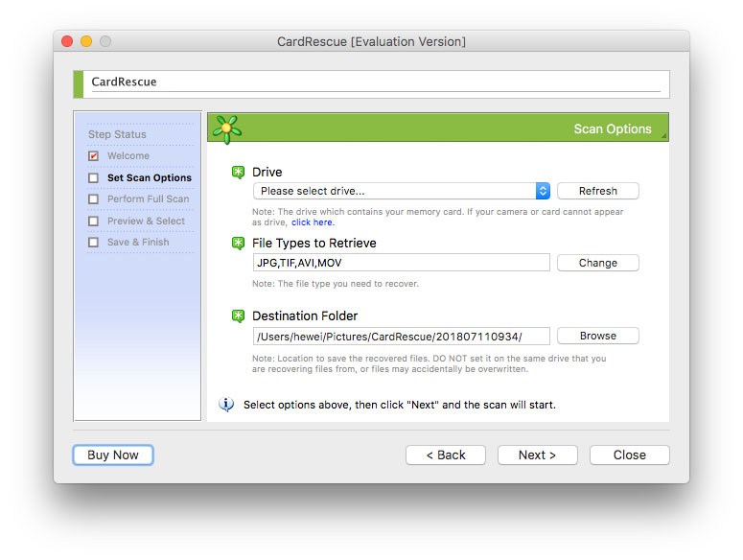Image resolution: width=743 pixels, height=560 pixels.
Task: Select the Welcome step label
Action: tap(128, 156)
